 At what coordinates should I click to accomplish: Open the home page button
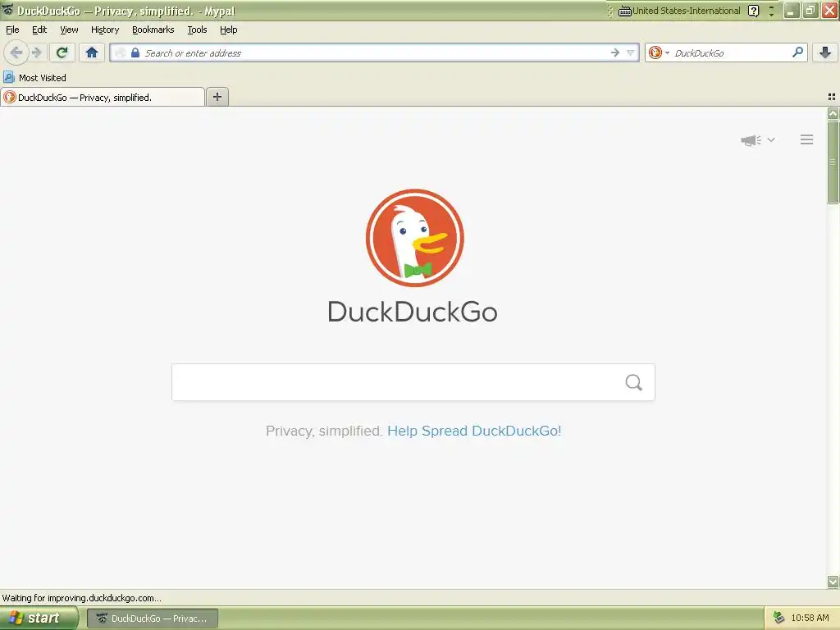tap(92, 52)
